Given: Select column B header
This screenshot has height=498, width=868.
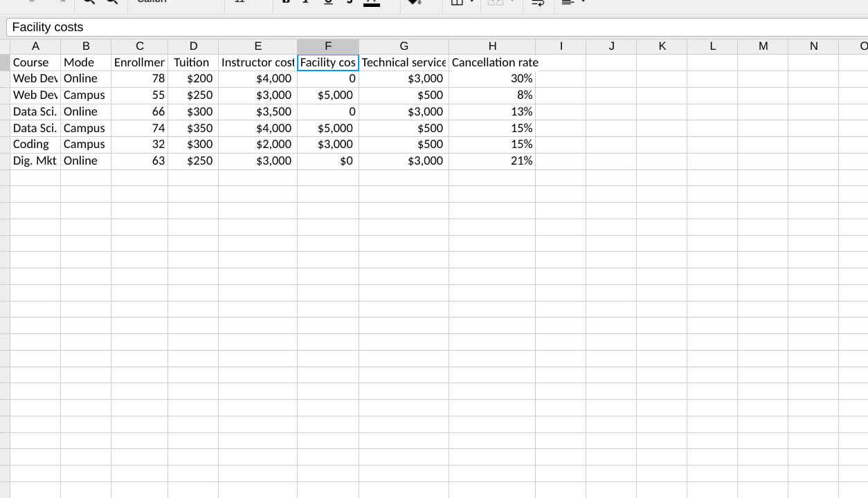Looking at the screenshot, I should click(x=86, y=46).
